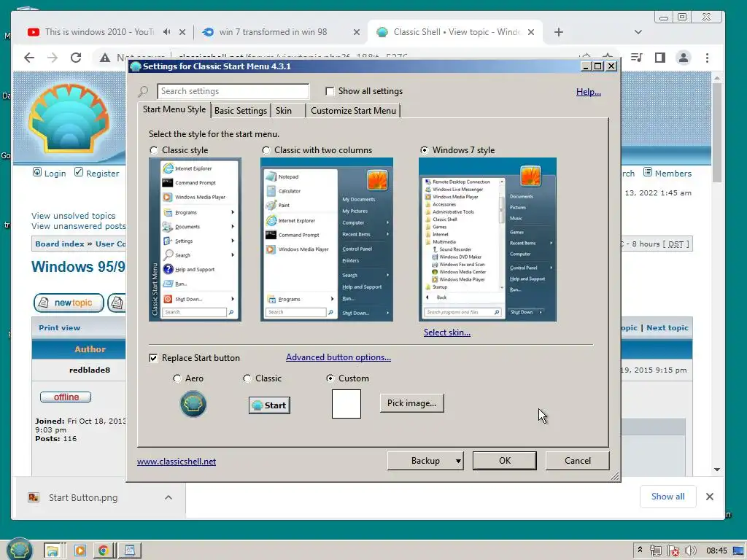
Task: Select the Classic style radio button
Action: tap(153, 150)
